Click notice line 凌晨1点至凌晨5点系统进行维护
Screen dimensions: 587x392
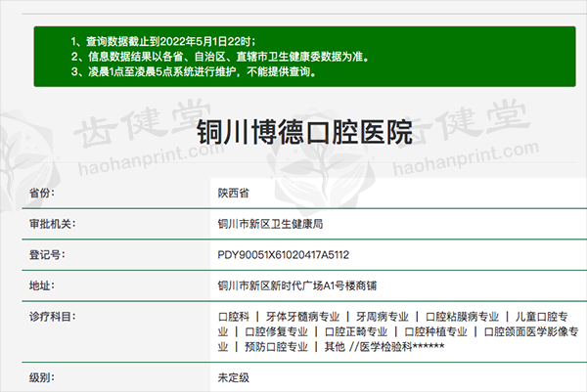point(194,71)
